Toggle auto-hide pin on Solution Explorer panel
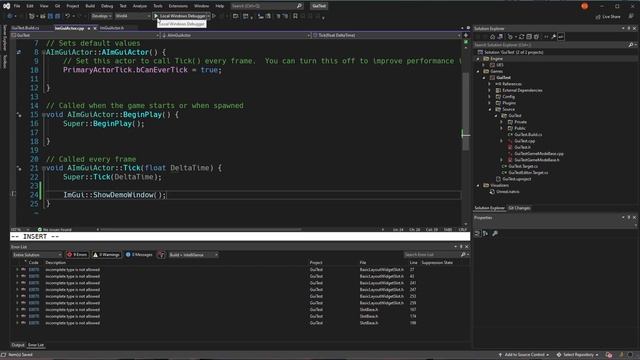Viewport: 640px width, 360px height. (629, 29)
